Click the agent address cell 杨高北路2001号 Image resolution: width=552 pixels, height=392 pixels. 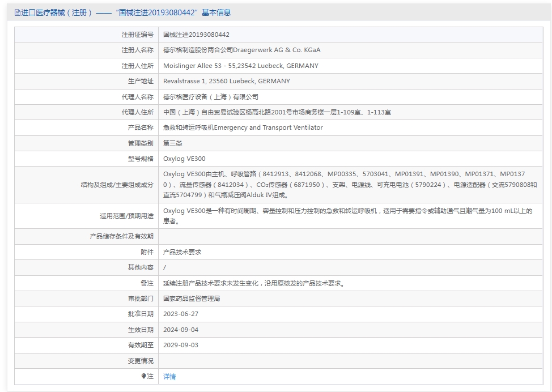coord(277,112)
